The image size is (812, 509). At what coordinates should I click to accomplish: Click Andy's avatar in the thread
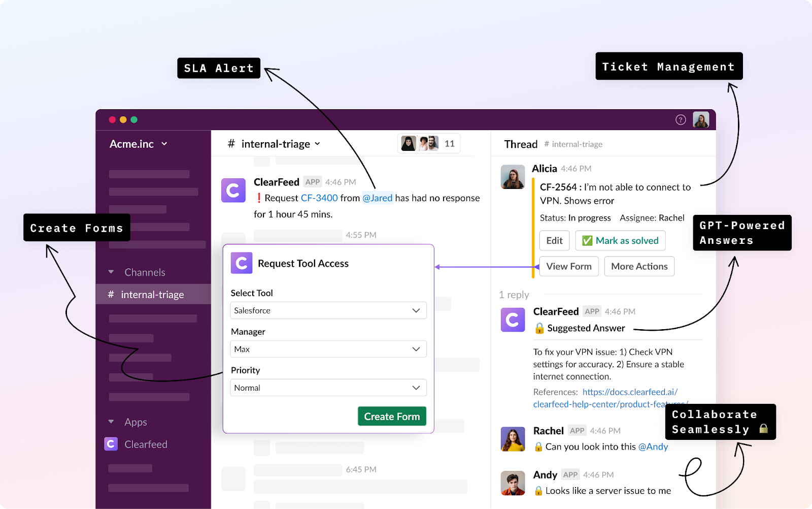coord(513,483)
